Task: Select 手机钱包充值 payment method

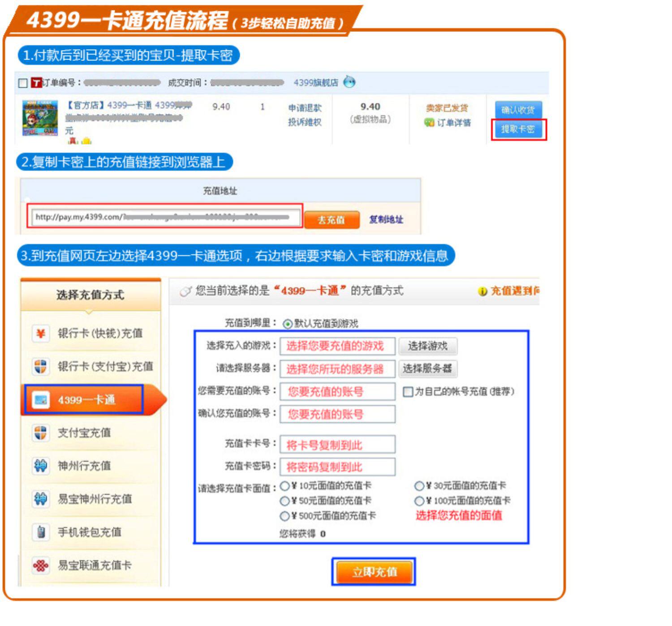Action: click(91, 532)
